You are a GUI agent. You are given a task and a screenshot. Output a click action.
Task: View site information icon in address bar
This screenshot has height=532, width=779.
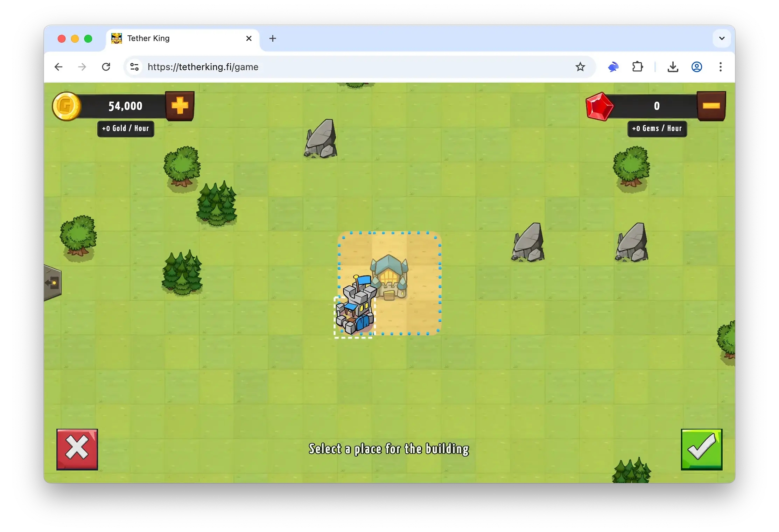134,67
